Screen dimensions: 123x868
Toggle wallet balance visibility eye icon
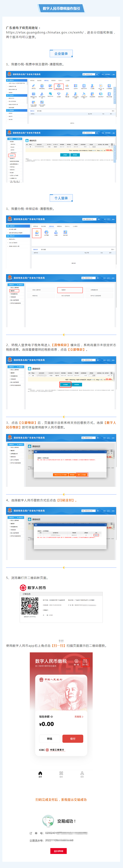point(52,717)
